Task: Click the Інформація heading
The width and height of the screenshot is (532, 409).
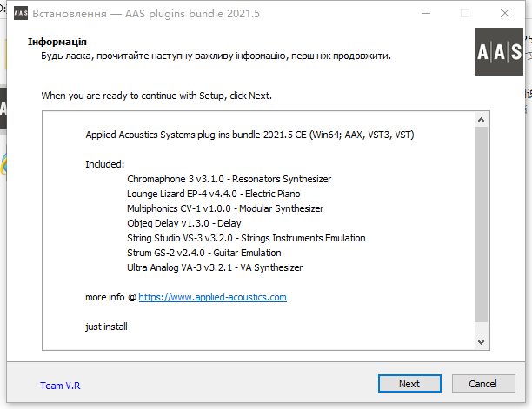Action: pyautogui.click(x=57, y=42)
